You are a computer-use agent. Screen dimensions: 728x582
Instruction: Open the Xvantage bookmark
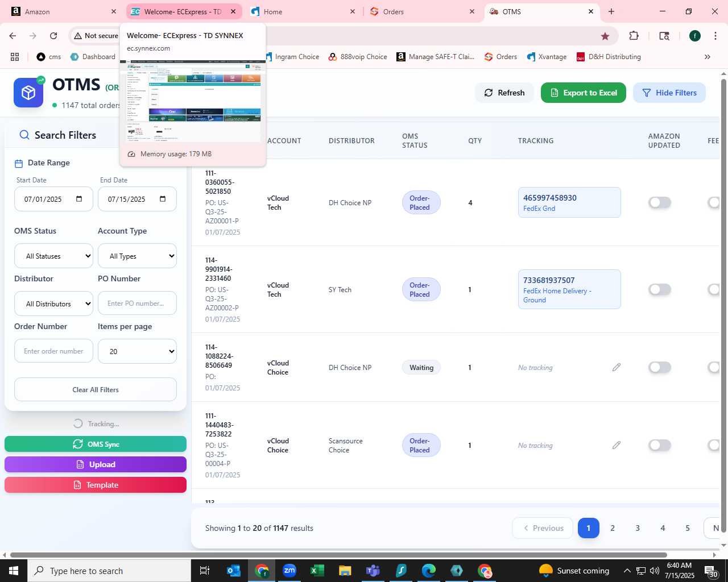pos(547,57)
